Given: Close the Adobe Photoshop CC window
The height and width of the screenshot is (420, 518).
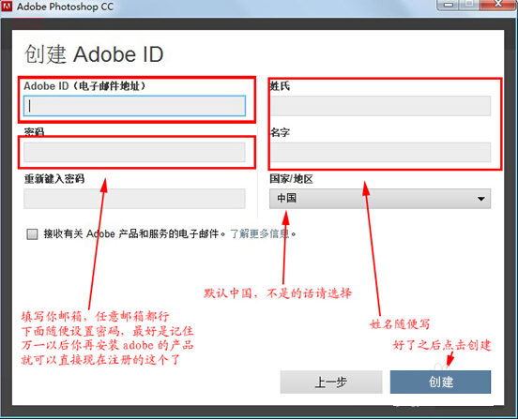Looking at the screenshot, I should coord(498,4).
